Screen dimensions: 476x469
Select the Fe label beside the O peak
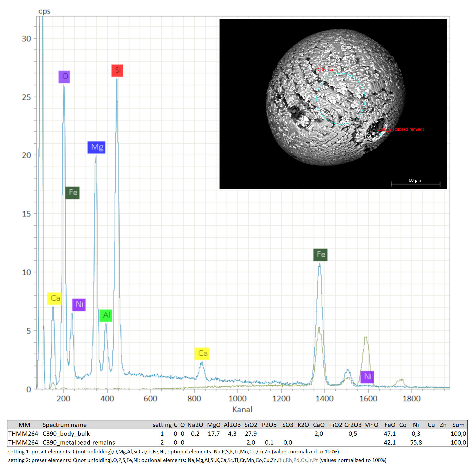coord(73,193)
